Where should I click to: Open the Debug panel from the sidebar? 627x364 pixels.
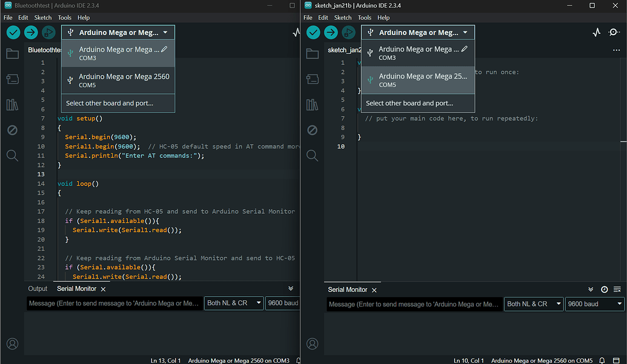click(12, 130)
